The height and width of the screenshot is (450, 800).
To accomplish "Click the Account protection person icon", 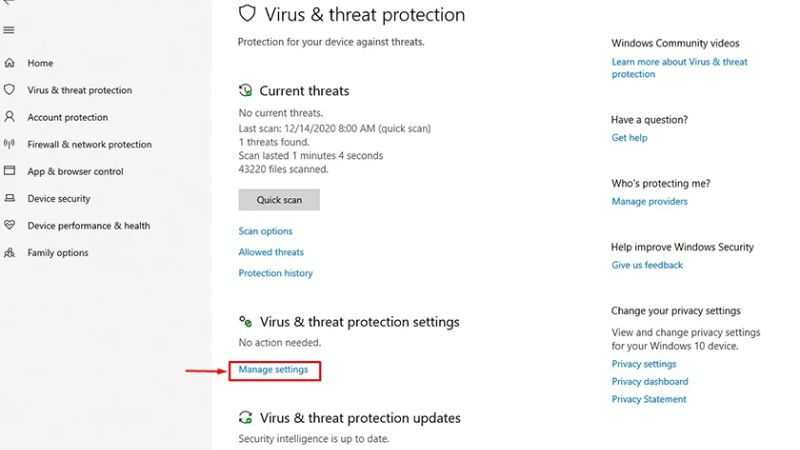I will [9, 117].
